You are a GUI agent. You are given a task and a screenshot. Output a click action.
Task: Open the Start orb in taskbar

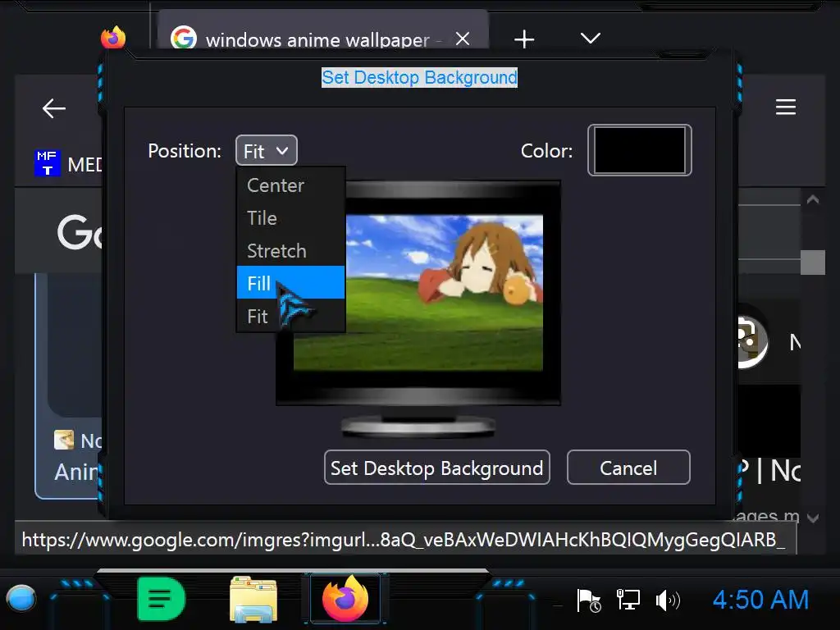[x=21, y=598]
